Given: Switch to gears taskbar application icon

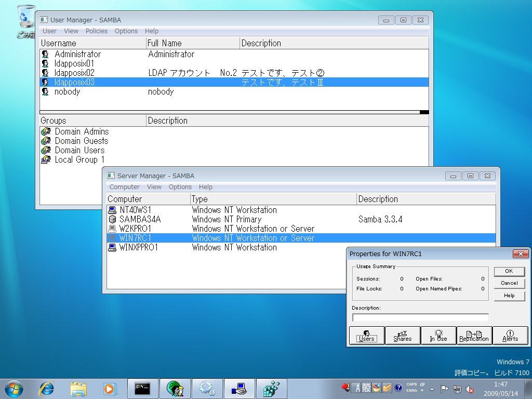Looking at the screenshot, I should pyautogui.click(x=207, y=389).
